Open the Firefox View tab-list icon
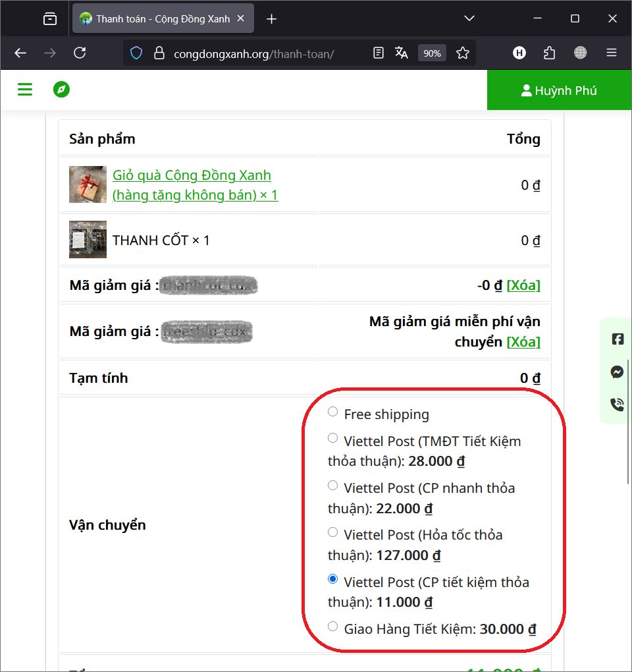Screen dimensions: 632x672 (50, 19)
